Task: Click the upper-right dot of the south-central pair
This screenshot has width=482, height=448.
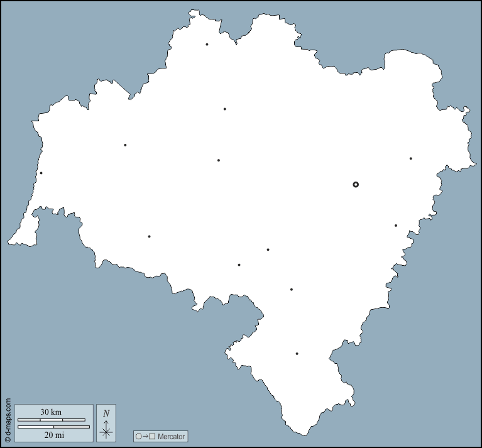Action: pos(268,250)
